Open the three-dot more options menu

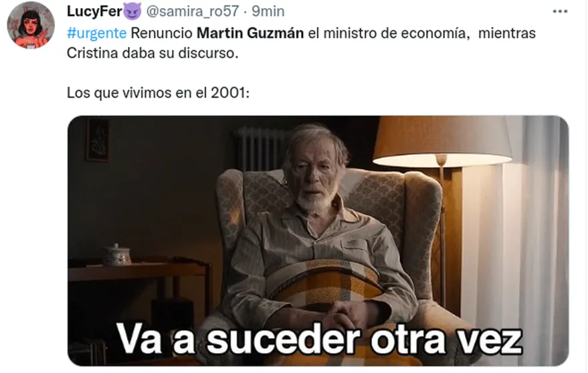click(x=560, y=11)
